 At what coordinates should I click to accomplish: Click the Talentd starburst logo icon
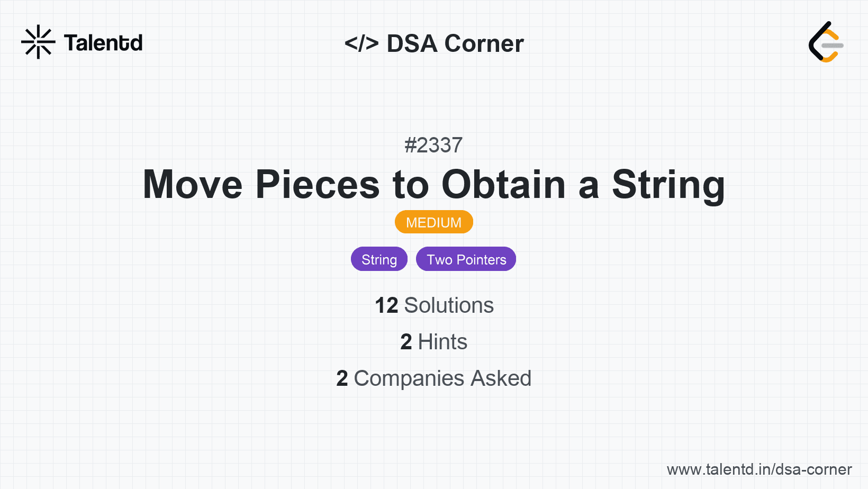(x=38, y=42)
